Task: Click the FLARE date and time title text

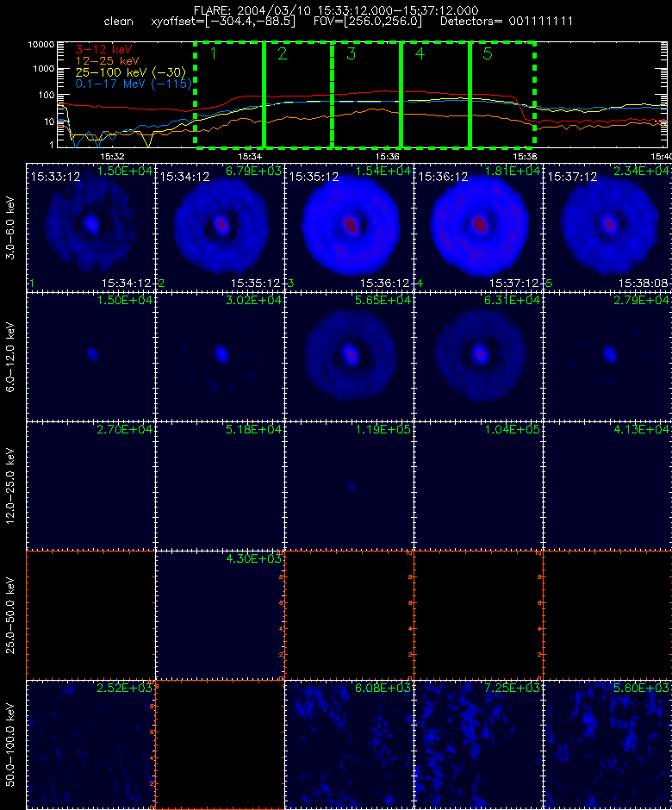Action: coord(336,10)
